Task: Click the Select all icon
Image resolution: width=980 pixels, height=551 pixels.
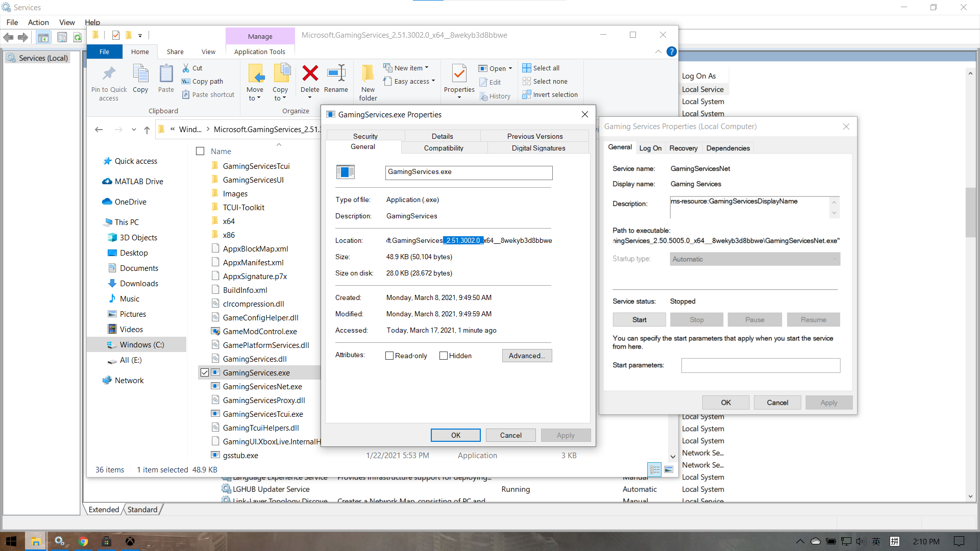Action: click(527, 68)
